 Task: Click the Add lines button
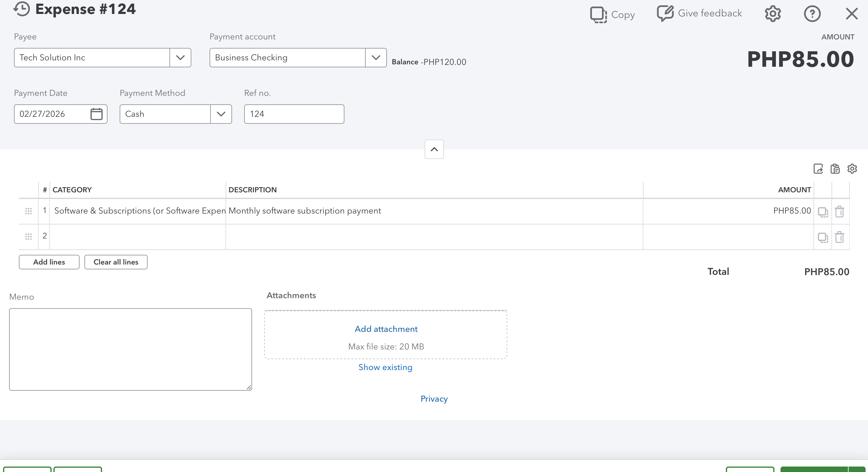49,262
